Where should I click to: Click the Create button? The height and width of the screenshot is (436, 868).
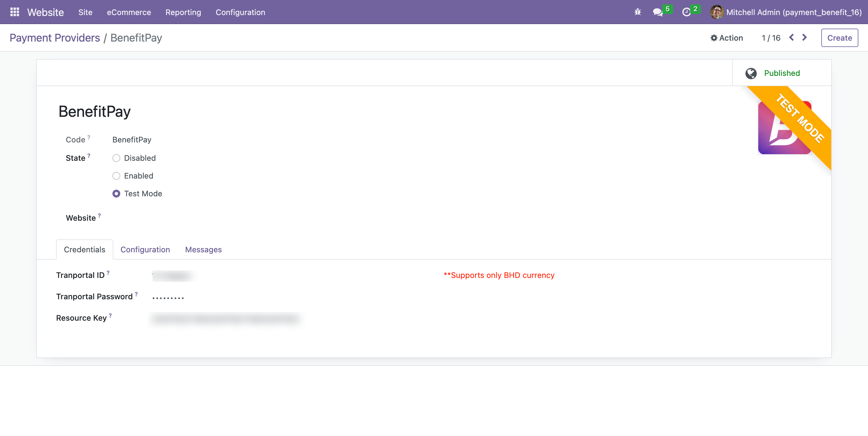[839, 38]
